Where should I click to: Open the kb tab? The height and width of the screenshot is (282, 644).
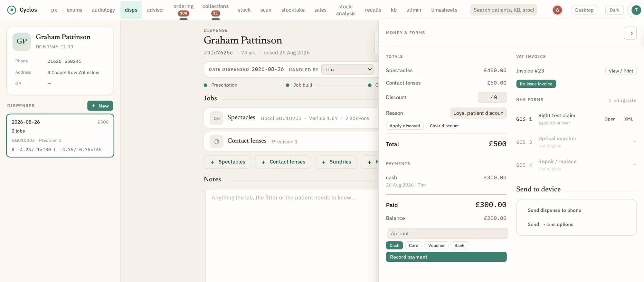(393, 10)
